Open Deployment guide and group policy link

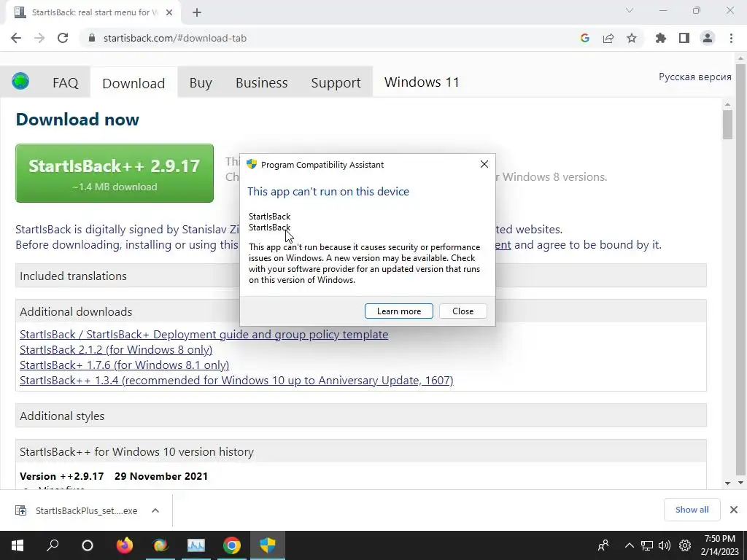(x=204, y=334)
